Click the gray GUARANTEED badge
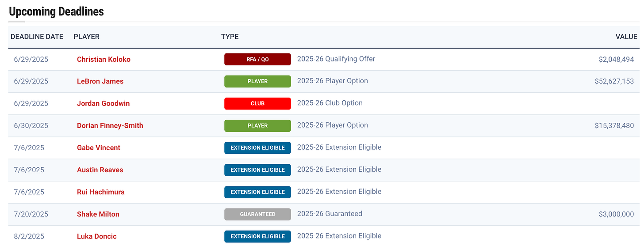Viewport: 644px width, 246px height. [257, 214]
